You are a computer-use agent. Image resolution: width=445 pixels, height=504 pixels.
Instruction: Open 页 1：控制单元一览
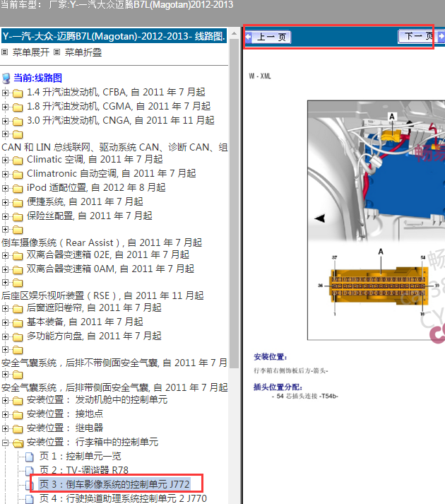click(81, 456)
